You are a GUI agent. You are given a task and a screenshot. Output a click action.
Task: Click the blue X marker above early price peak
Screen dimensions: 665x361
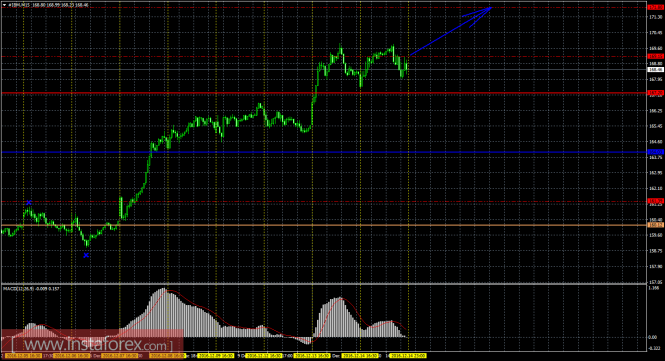[29, 203]
